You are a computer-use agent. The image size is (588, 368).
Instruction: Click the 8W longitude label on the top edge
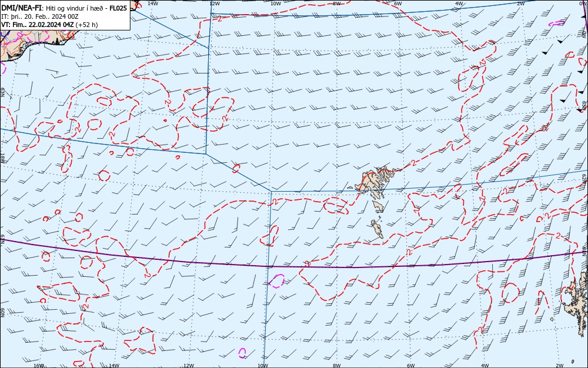tap(337, 3)
